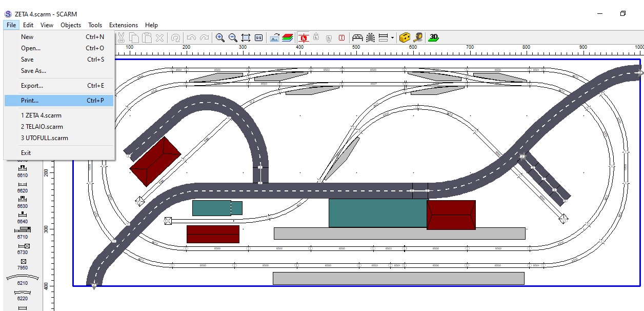Click the background image icon

(275, 37)
